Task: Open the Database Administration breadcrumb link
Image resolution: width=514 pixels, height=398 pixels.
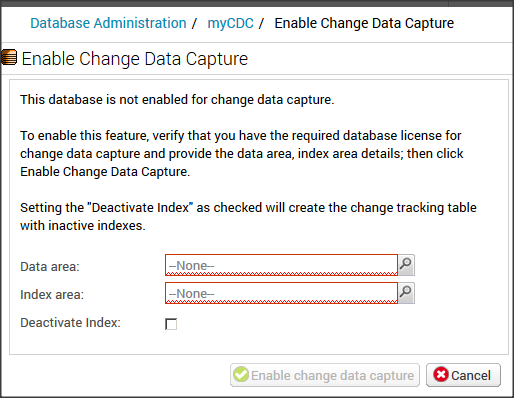Action: pyautogui.click(x=108, y=23)
